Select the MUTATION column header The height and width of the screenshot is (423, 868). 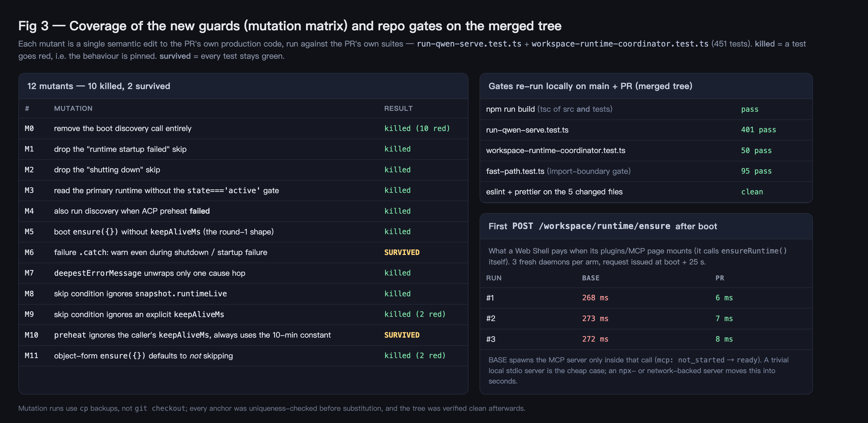pos(73,108)
